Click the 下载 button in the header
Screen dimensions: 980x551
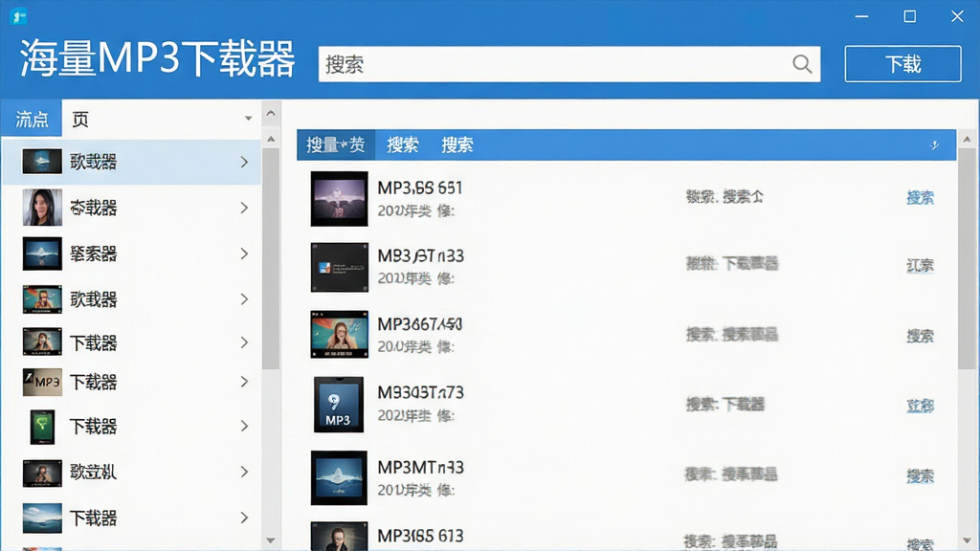[x=902, y=64]
